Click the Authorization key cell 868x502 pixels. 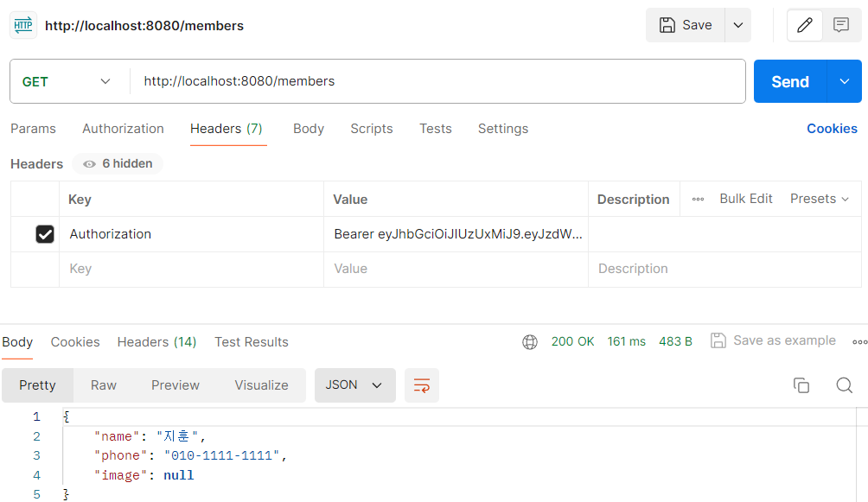(x=192, y=234)
